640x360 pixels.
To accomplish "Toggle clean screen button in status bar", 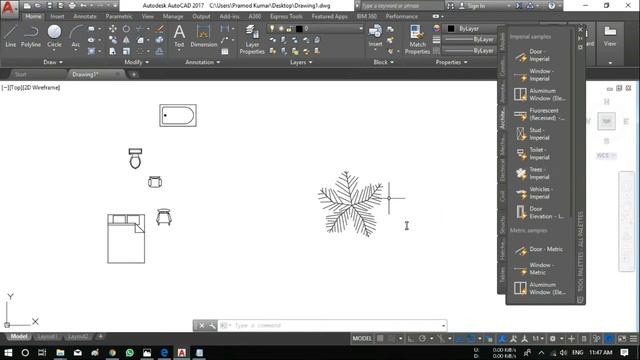I will click(x=622, y=338).
